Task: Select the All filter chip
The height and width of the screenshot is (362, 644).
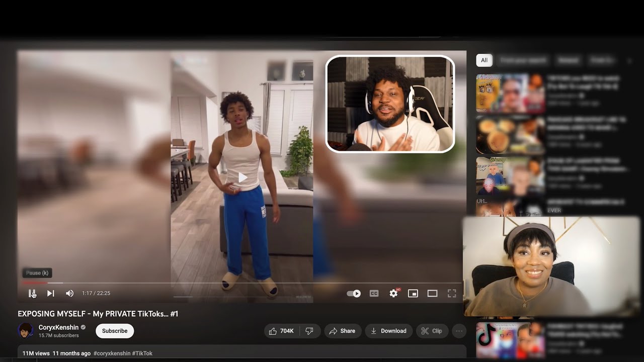Action: point(484,60)
